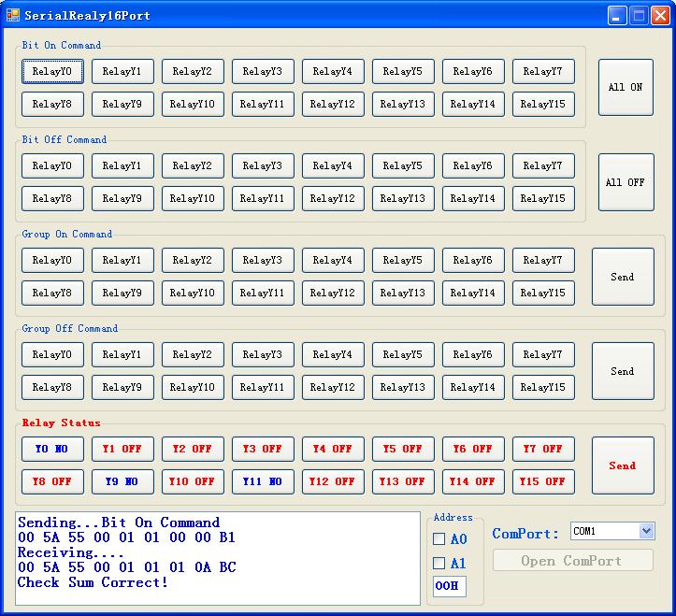Click the Y4 OFF status indicator
The image size is (676, 616).
(333, 449)
